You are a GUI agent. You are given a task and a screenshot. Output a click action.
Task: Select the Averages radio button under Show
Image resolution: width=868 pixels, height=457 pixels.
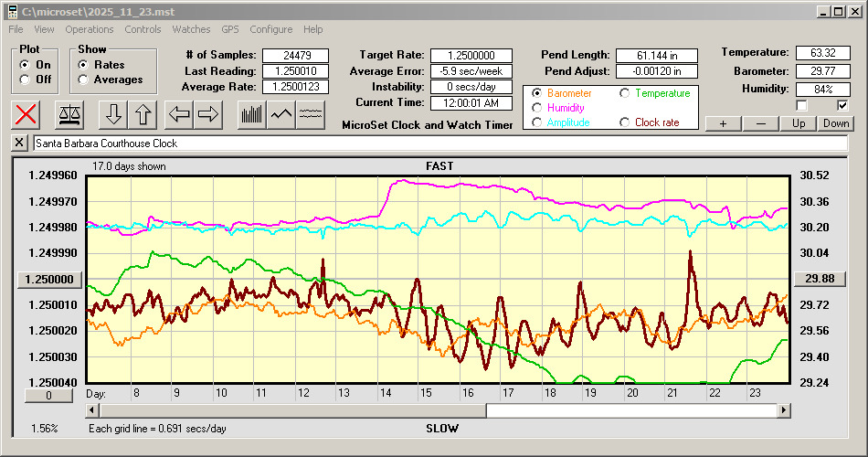(x=83, y=80)
